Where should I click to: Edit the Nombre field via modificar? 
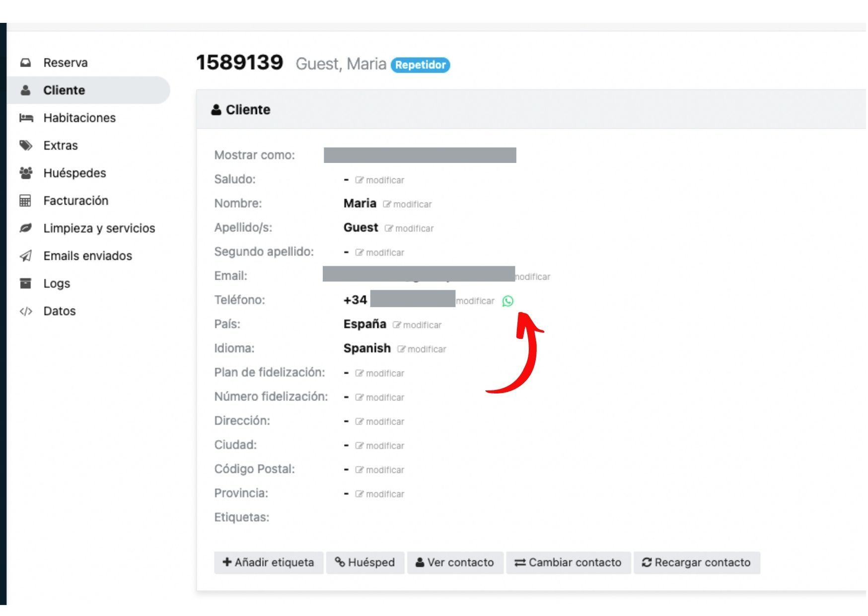[x=407, y=204]
